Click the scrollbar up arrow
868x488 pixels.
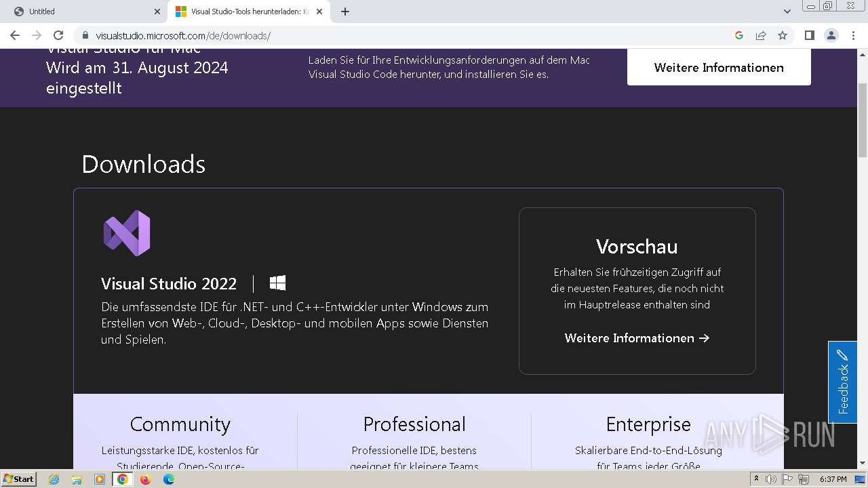[862, 54]
